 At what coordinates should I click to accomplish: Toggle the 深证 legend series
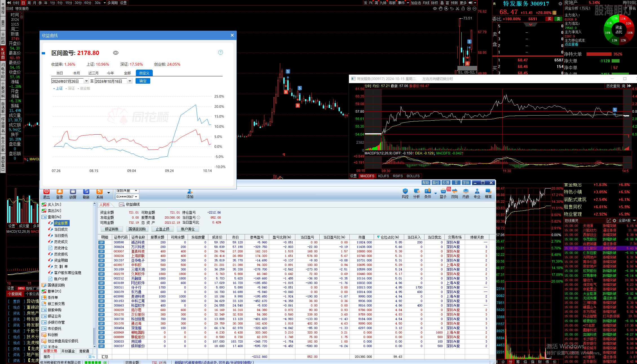[x=70, y=88]
